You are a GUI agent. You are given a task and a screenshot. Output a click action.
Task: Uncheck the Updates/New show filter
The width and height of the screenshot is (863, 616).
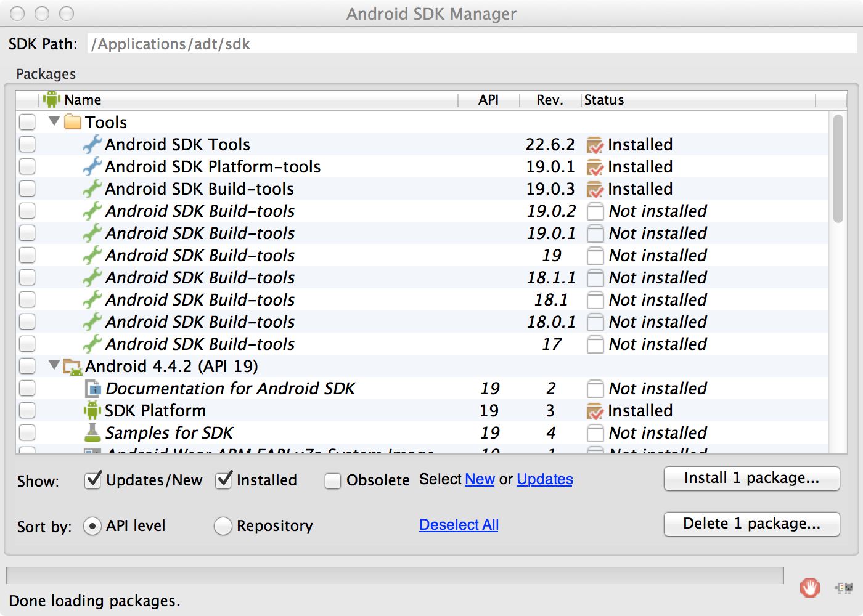93,480
